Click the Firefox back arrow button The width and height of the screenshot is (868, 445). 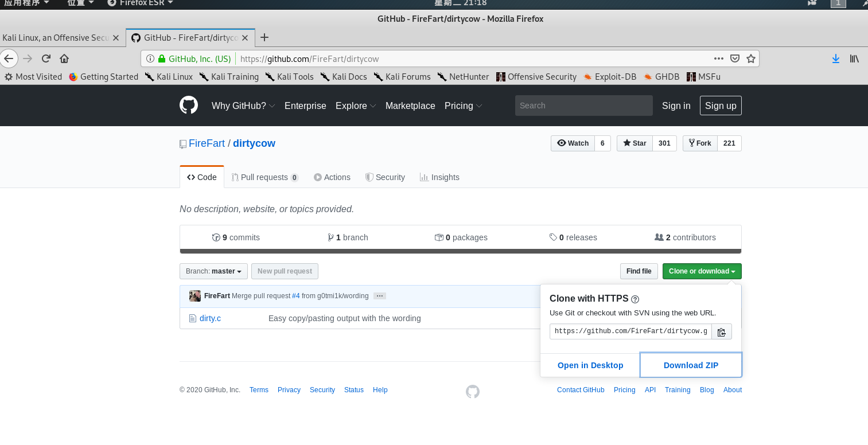click(x=8, y=58)
